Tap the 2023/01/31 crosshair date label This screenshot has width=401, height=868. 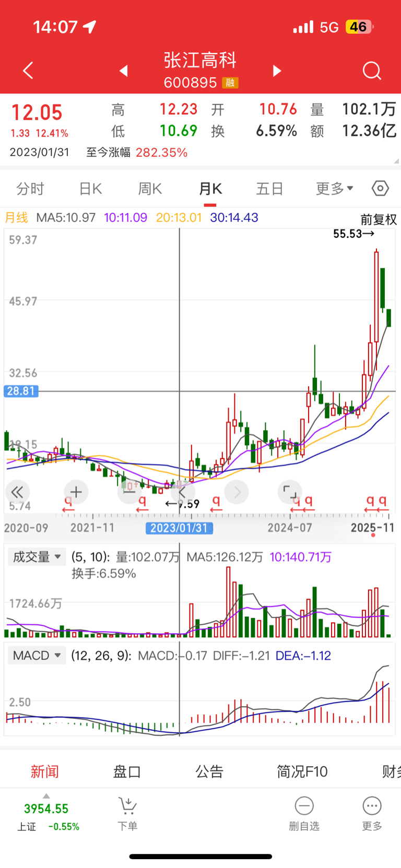coord(179,528)
